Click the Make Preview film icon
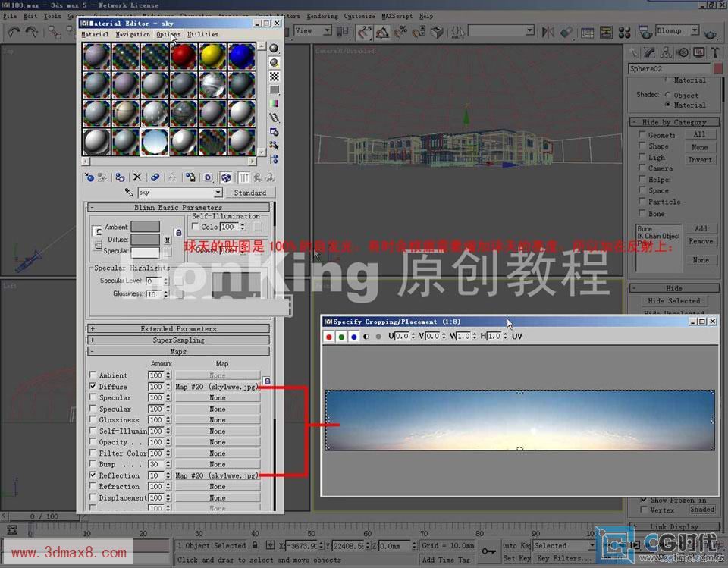Image resolution: width=728 pixels, height=568 pixels. pos(274,118)
